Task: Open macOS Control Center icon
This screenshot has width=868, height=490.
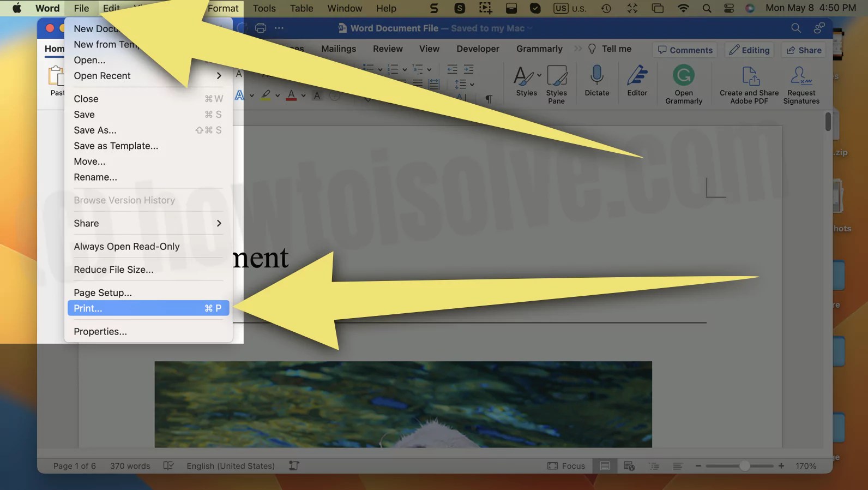Action: pos(728,8)
